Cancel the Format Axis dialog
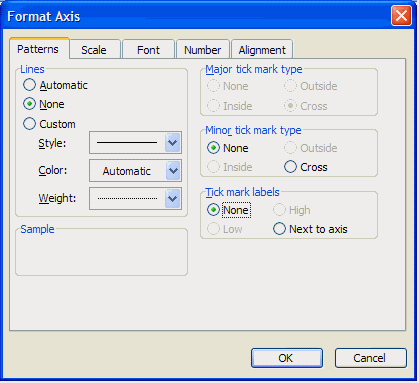Viewport: 419px width, 383px height. pos(371,358)
